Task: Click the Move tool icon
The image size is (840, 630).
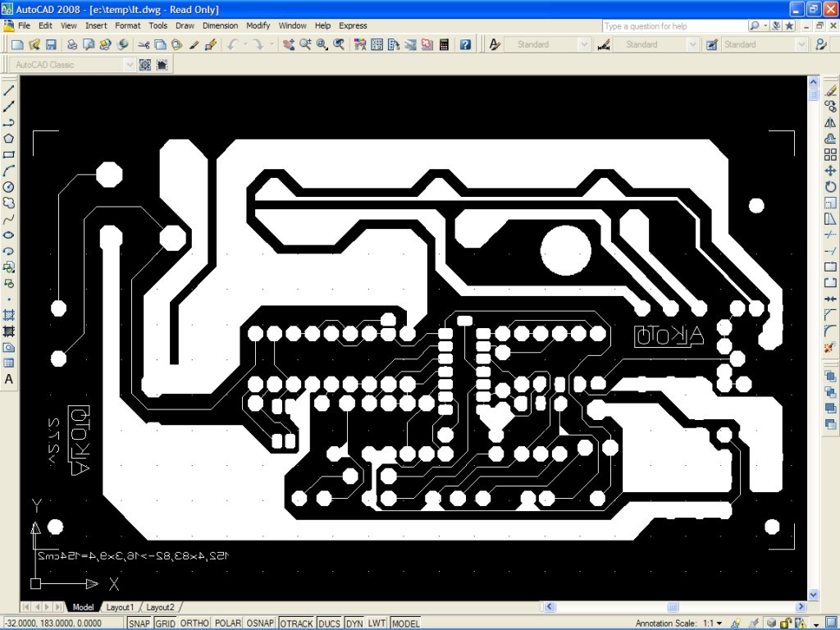Action: click(830, 171)
